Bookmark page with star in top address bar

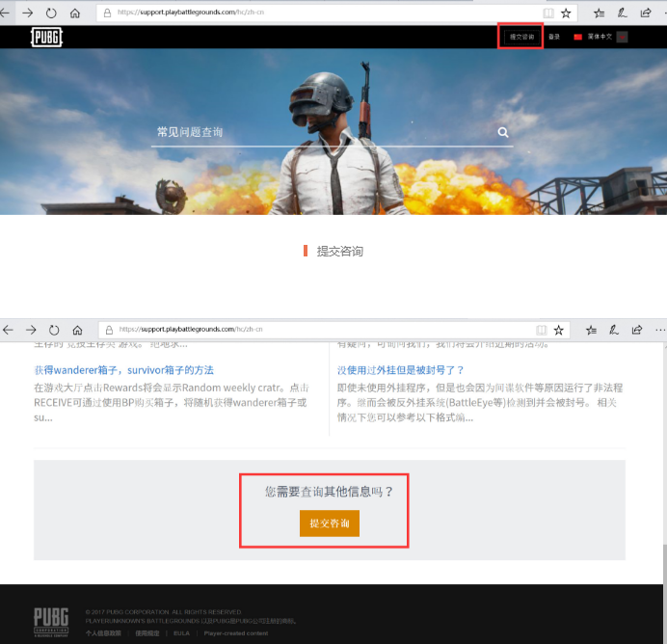[566, 13]
